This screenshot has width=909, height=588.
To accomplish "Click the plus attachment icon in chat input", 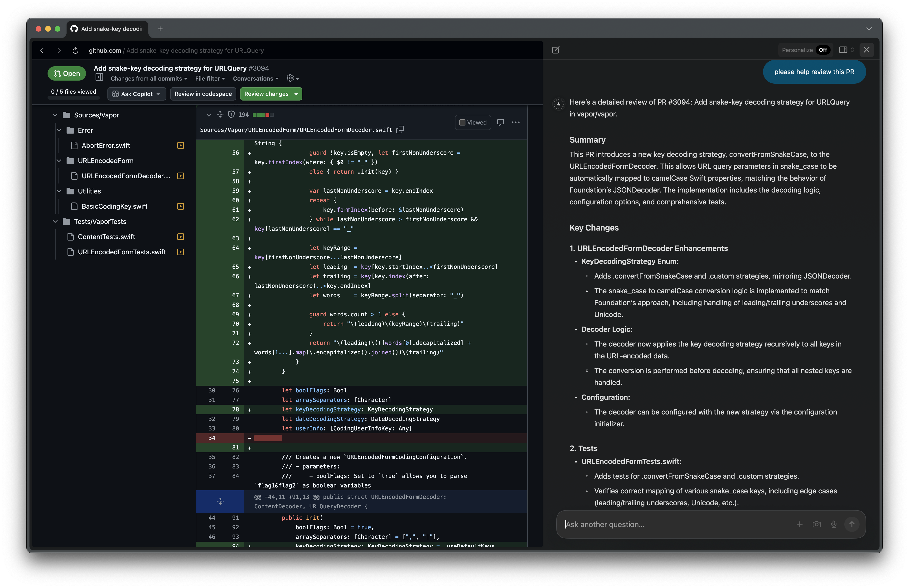I will click(799, 524).
